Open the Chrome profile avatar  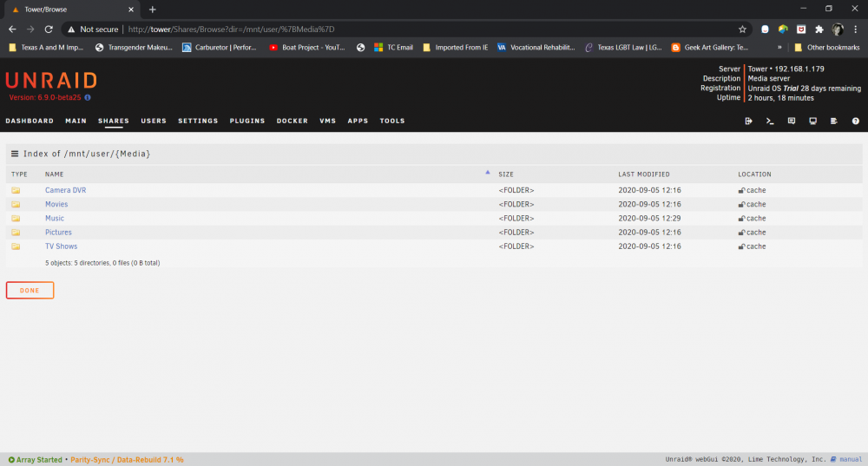(838, 30)
